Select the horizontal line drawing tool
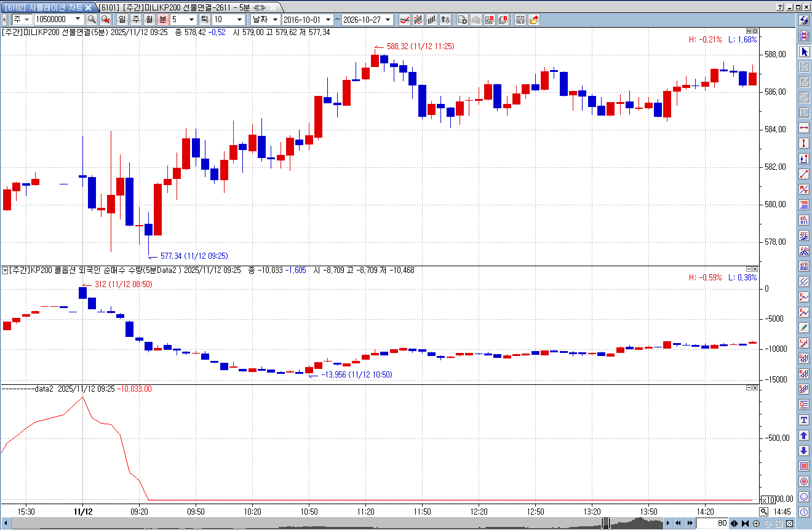The height and width of the screenshot is (530, 812). [x=804, y=128]
